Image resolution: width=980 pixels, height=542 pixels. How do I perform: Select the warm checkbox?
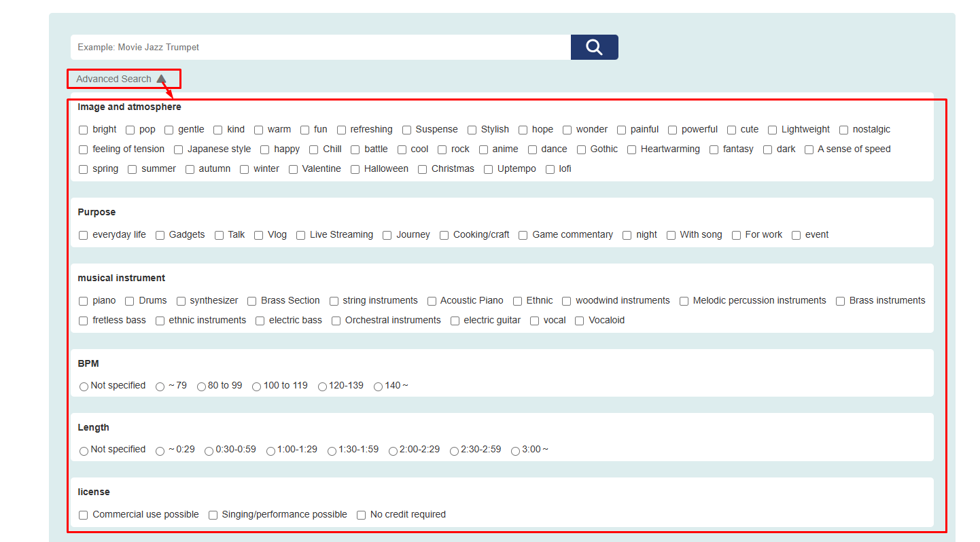click(x=259, y=130)
